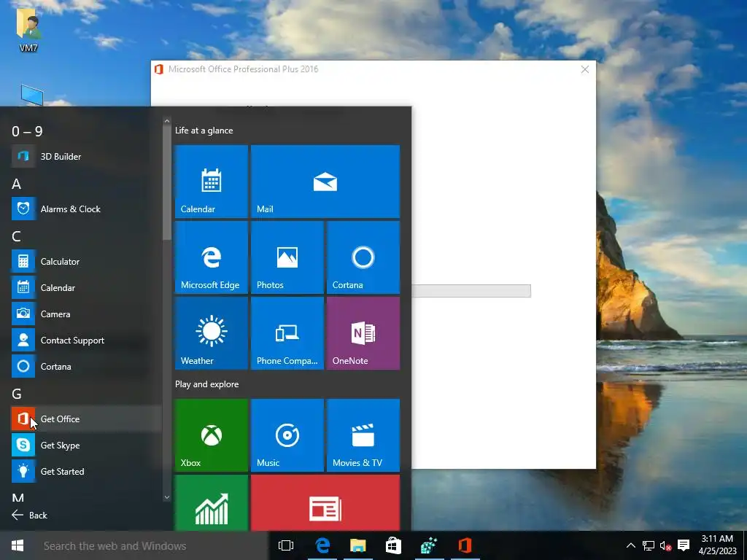Open the Weather tile
This screenshot has width=747, height=560.
[211, 332]
